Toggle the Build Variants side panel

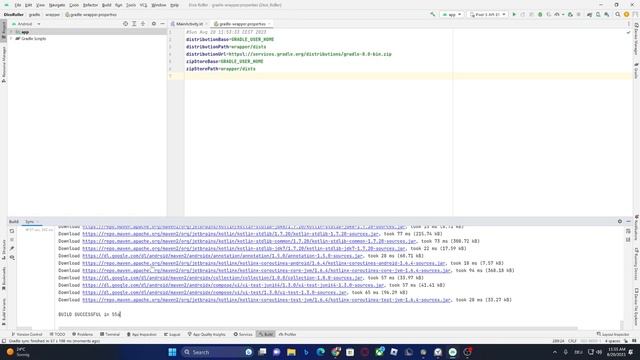coord(4,312)
